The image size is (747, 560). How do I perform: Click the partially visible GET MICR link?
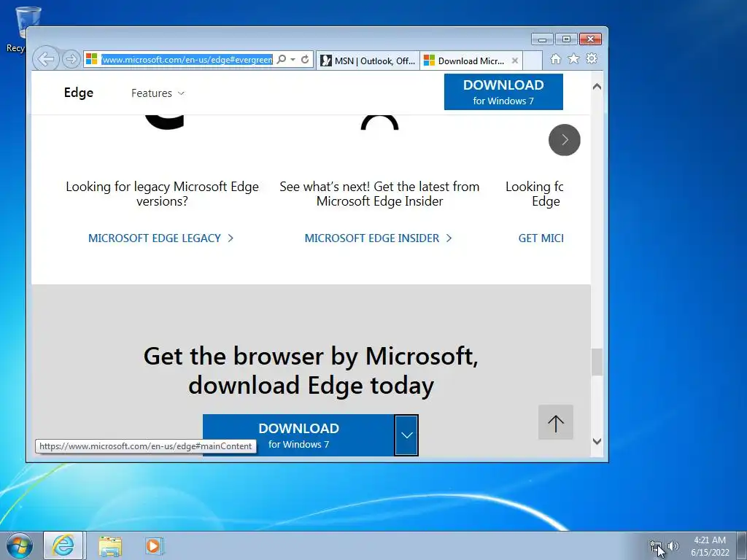pyautogui.click(x=541, y=238)
